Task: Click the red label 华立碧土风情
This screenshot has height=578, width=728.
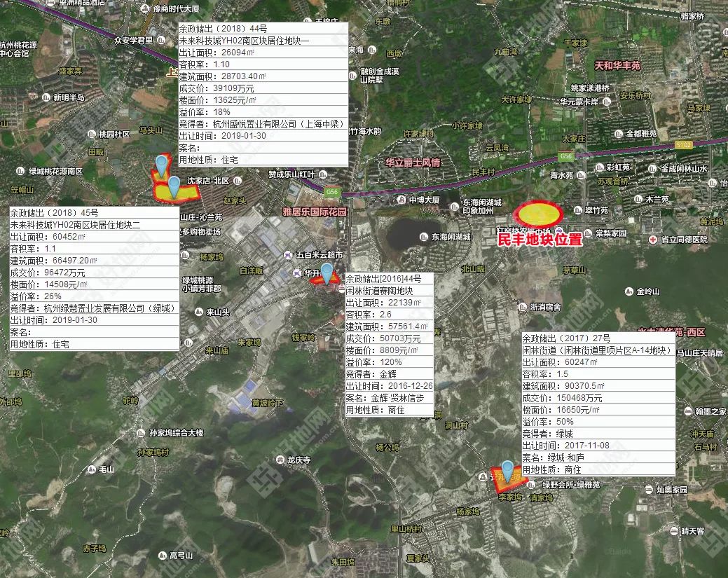Action: [413, 163]
